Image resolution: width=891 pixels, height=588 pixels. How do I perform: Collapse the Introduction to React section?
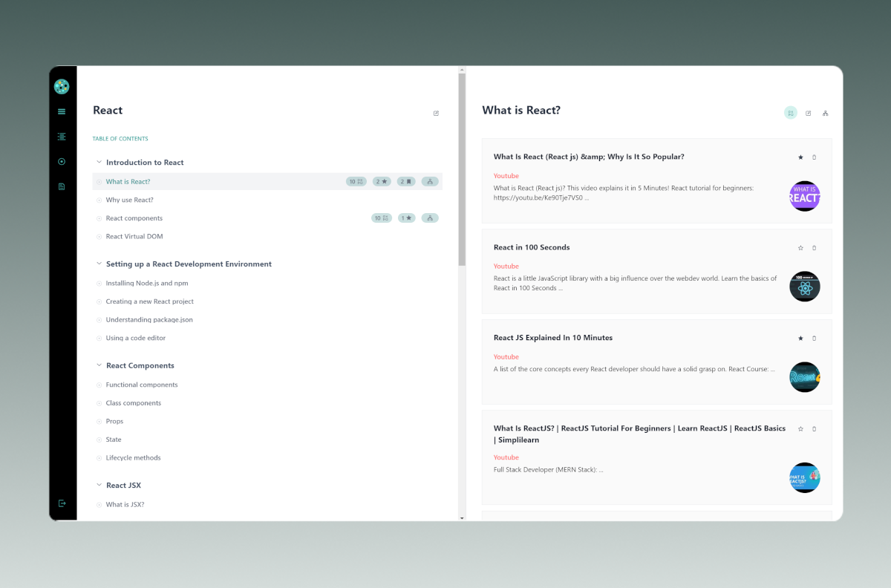[99, 162]
